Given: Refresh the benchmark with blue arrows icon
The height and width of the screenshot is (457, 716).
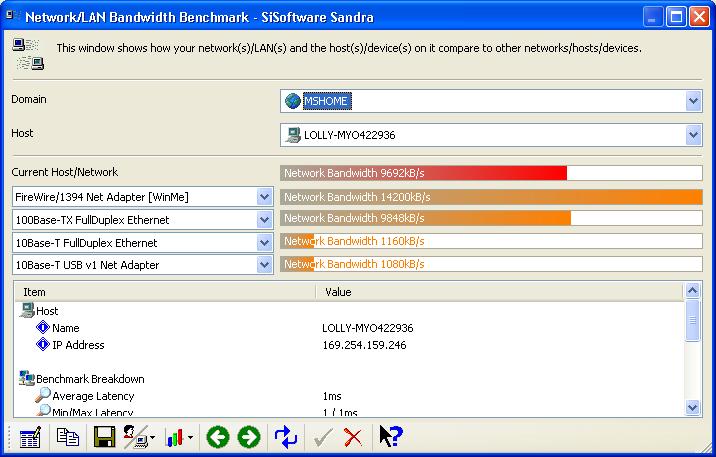Looking at the screenshot, I should pyautogui.click(x=286, y=437).
